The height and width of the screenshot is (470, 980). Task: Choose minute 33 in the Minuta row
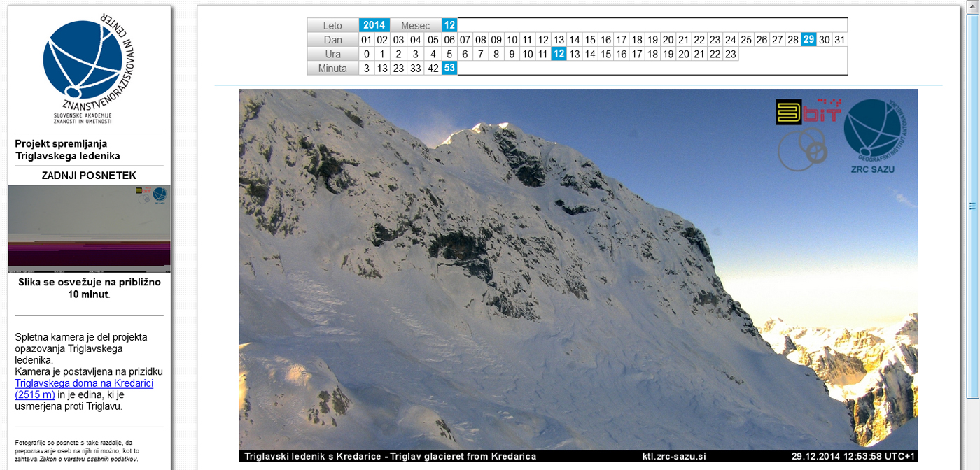tap(416, 68)
